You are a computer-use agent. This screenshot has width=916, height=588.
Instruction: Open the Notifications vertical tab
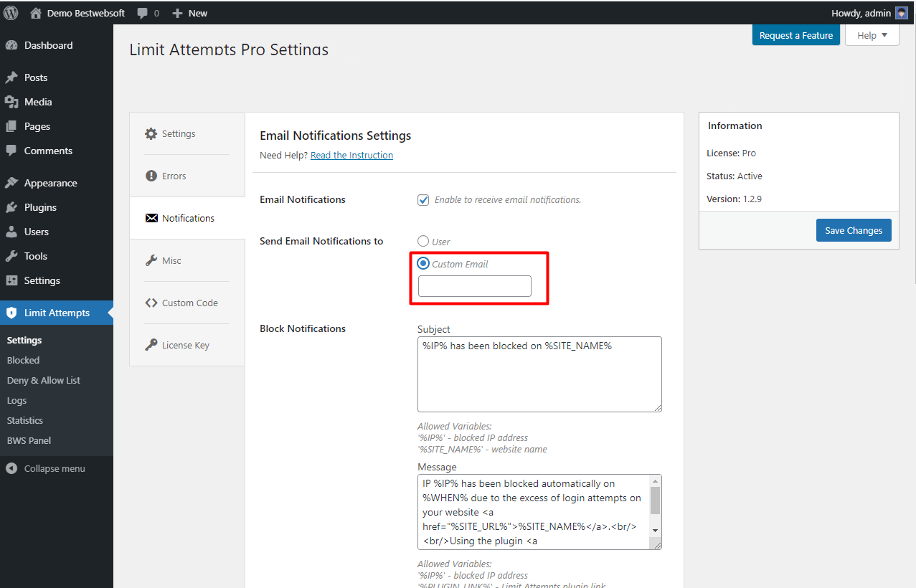(x=187, y=218)
